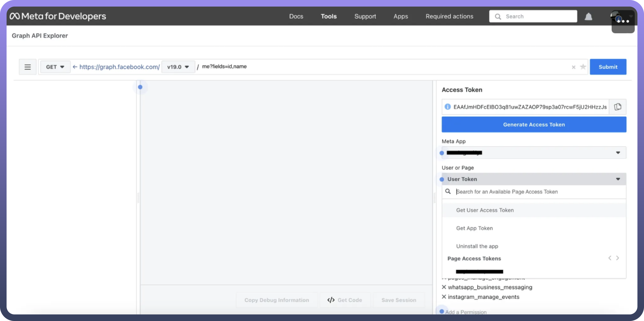The height and width of the screenshot is (321, 644).
Task: Star the current query as favorite
Action: coord(583,67)
